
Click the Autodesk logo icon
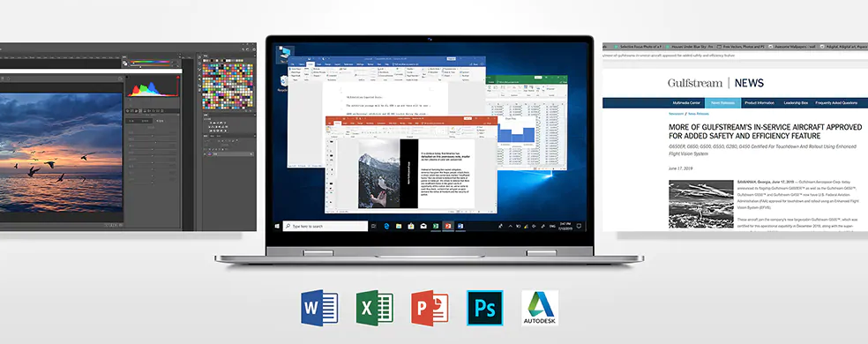(540, 308)
